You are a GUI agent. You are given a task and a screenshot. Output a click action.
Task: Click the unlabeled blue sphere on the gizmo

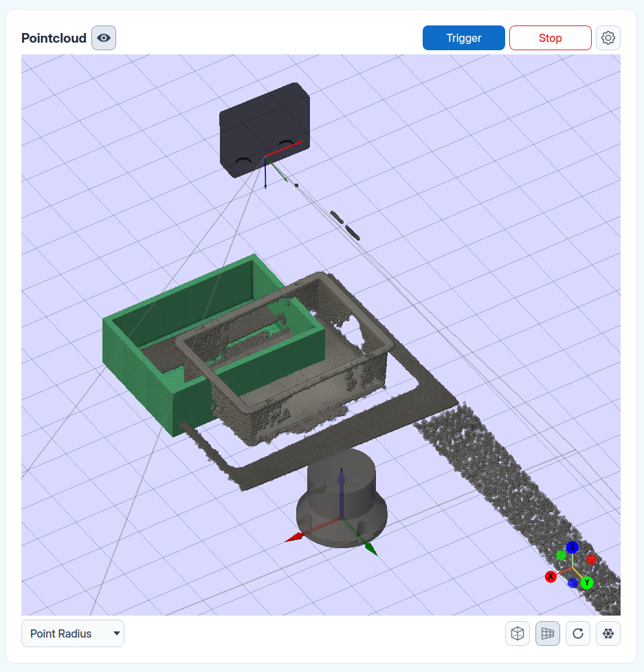click(573, 583)
